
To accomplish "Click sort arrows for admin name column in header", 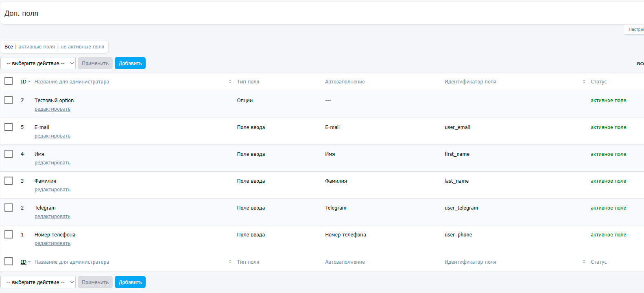I will (x=230, y=82).
